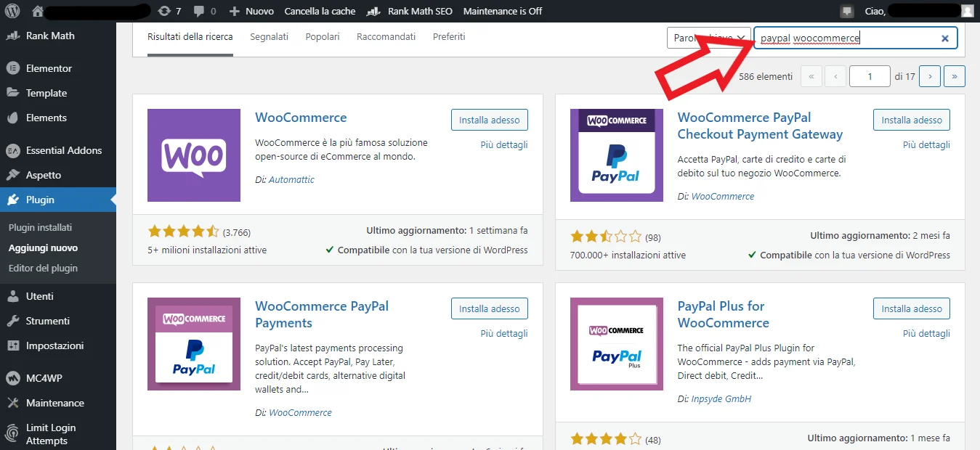This screenshot has height=450, width=980.
Task: Open WooCommerce PayPal Payments title link
Action: pos(322,314)
